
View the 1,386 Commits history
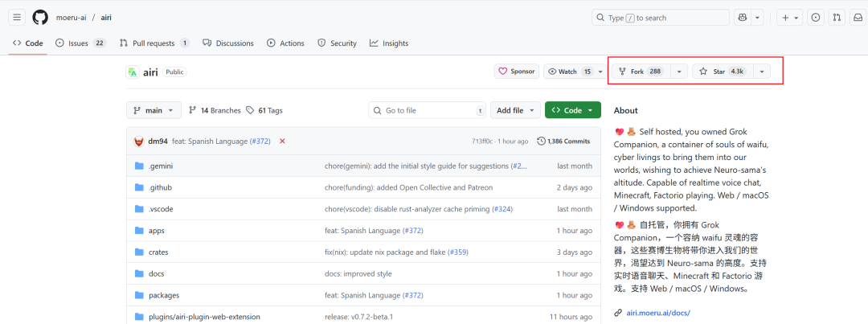pyautogui.click(x=563, y=141)
